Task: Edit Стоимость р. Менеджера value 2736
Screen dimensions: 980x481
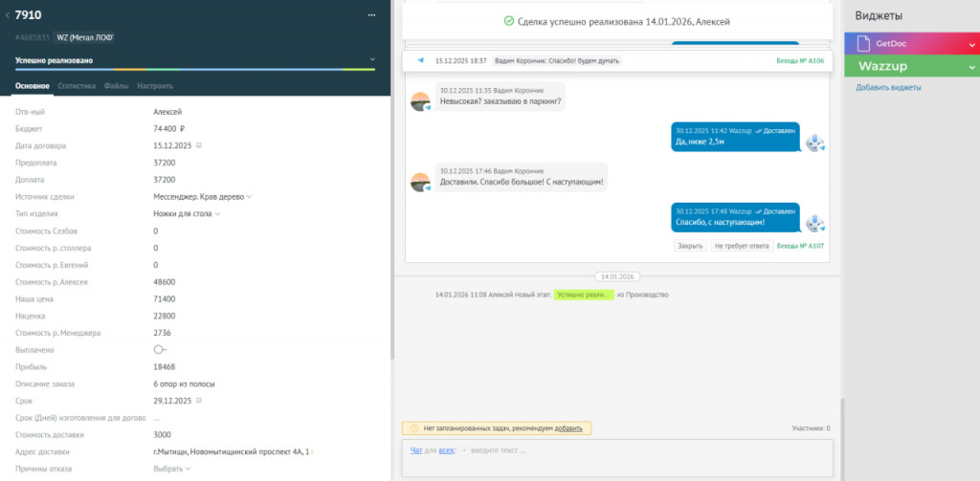Action: point(163,333)
